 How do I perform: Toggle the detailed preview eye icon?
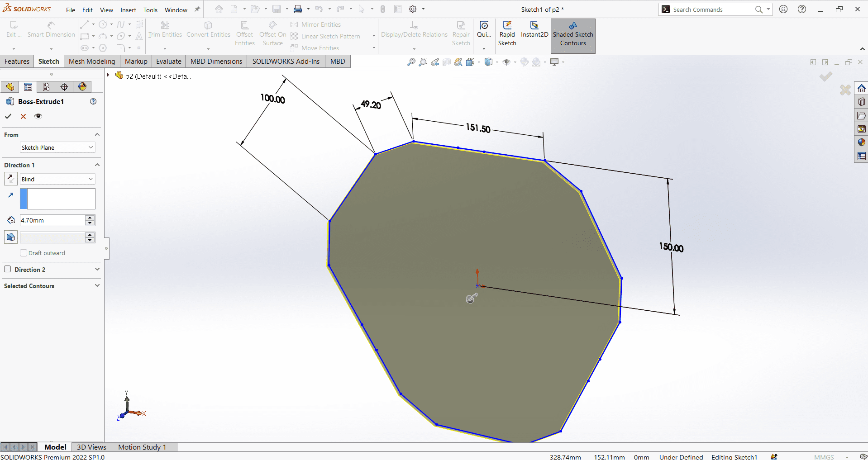coord(38,116)
